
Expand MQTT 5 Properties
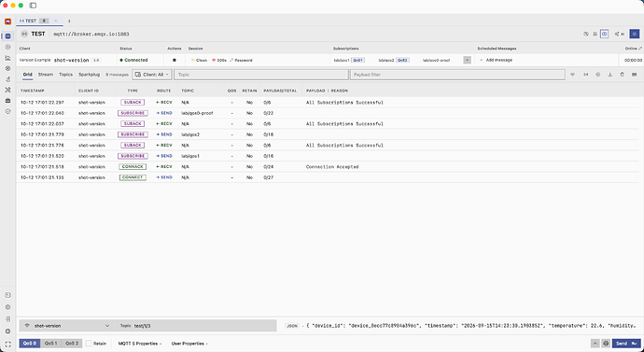tap(140, 344)
